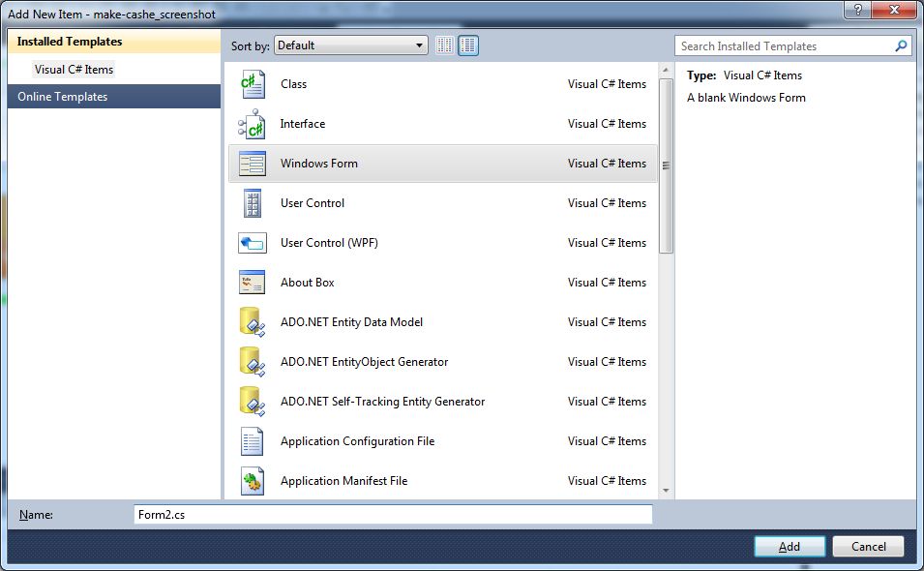This screenshot has width=924, height=571.
Task: Click the Name text field
Action: [x=392, y=515]
